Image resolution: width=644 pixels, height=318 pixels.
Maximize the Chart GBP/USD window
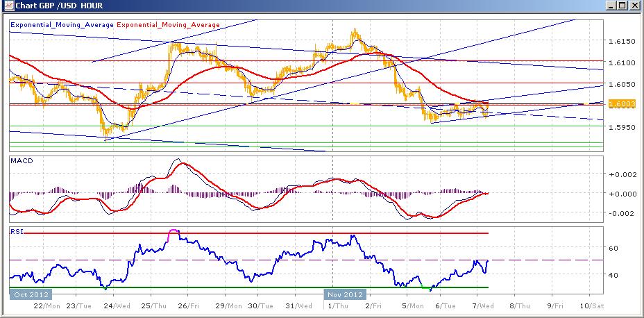point(622,6)
